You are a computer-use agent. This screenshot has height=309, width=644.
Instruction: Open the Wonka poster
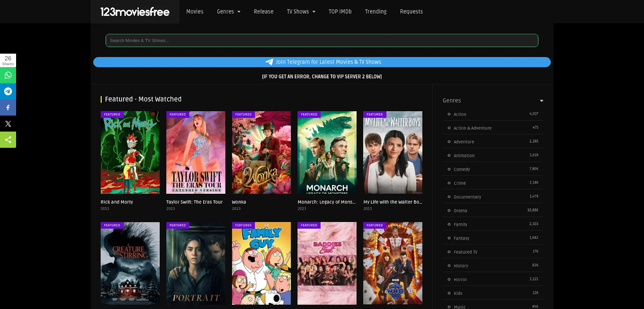coord(261,153)
